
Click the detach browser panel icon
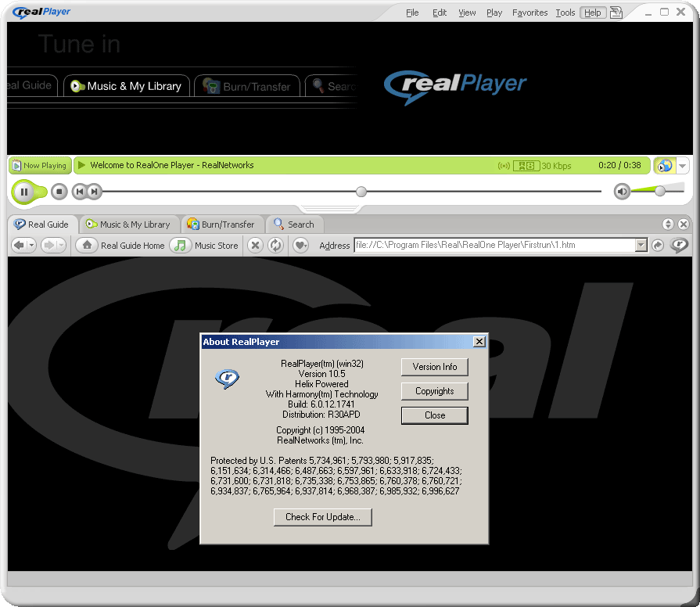pyautogui.click(x=668, y=224)
